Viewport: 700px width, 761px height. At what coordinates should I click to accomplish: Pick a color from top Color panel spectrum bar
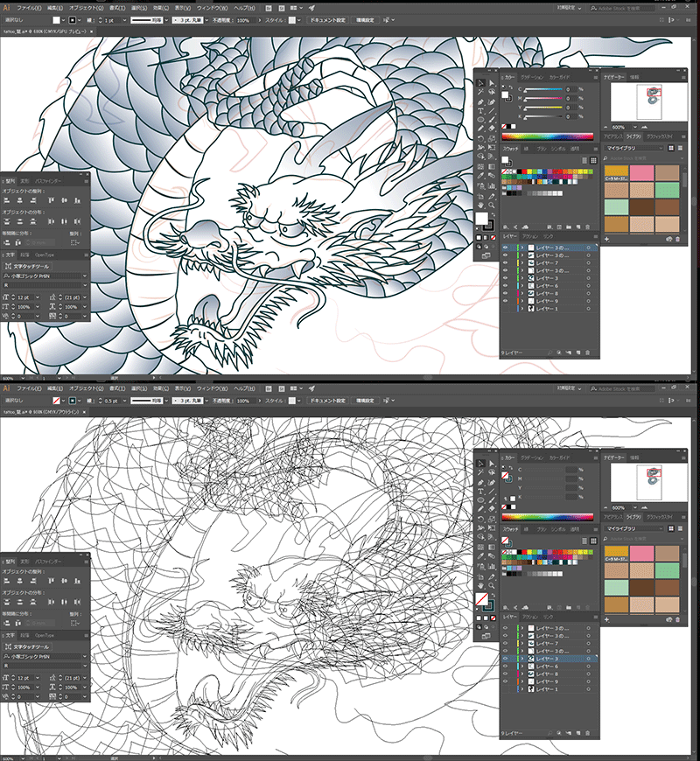[548, 136]
